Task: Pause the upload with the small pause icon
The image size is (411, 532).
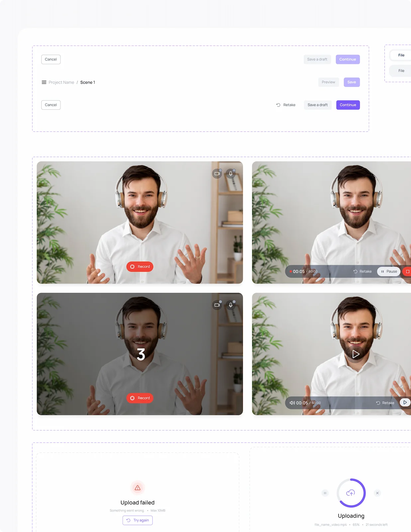Action: click(325, 493)
